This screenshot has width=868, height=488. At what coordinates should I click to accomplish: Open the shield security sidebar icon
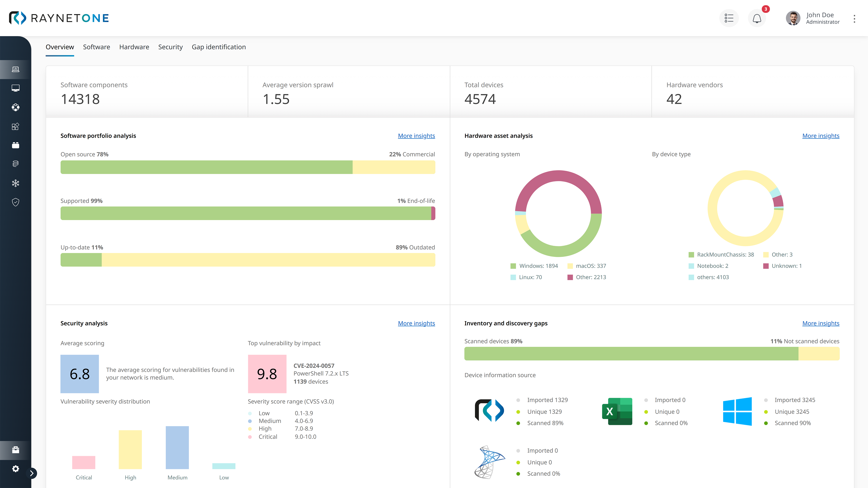16,202
